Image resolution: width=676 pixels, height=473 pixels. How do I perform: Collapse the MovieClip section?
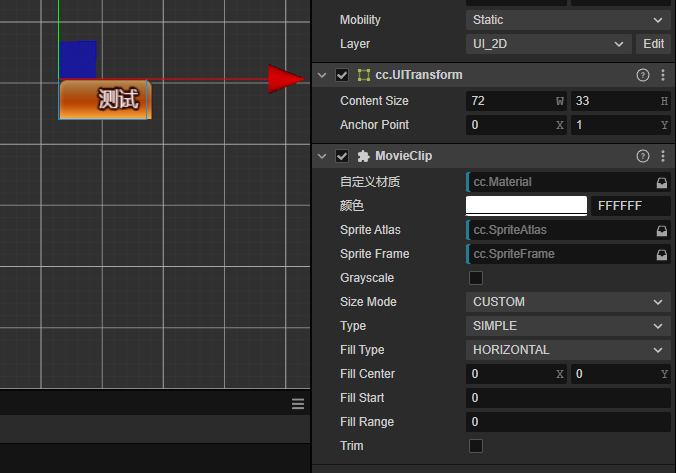(x=322, y=156)
